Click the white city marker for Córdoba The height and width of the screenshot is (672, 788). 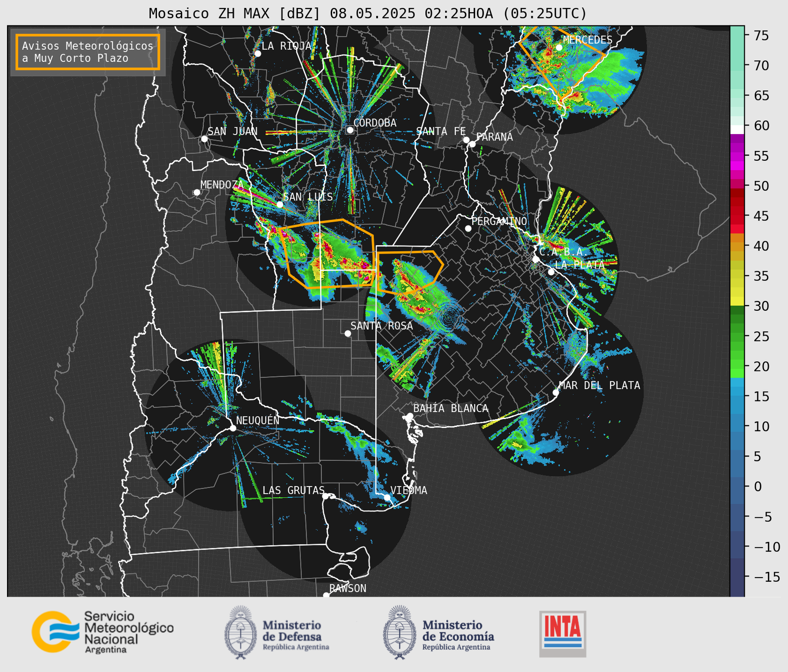pyautogui.click(x=350, y=130)
